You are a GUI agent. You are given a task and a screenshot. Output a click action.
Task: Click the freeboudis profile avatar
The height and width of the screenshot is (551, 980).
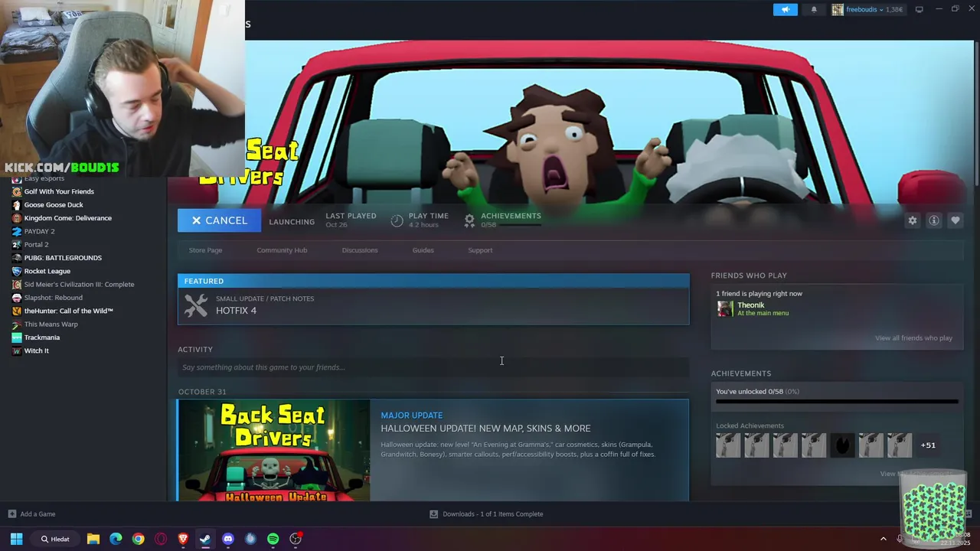pos(838,9)
